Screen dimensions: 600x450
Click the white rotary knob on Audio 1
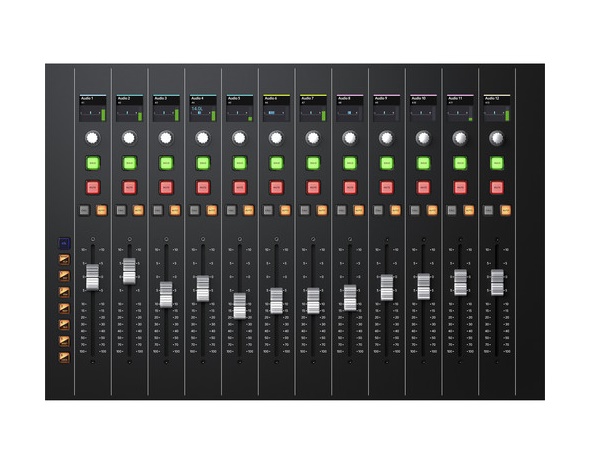[x=93, y=138]
